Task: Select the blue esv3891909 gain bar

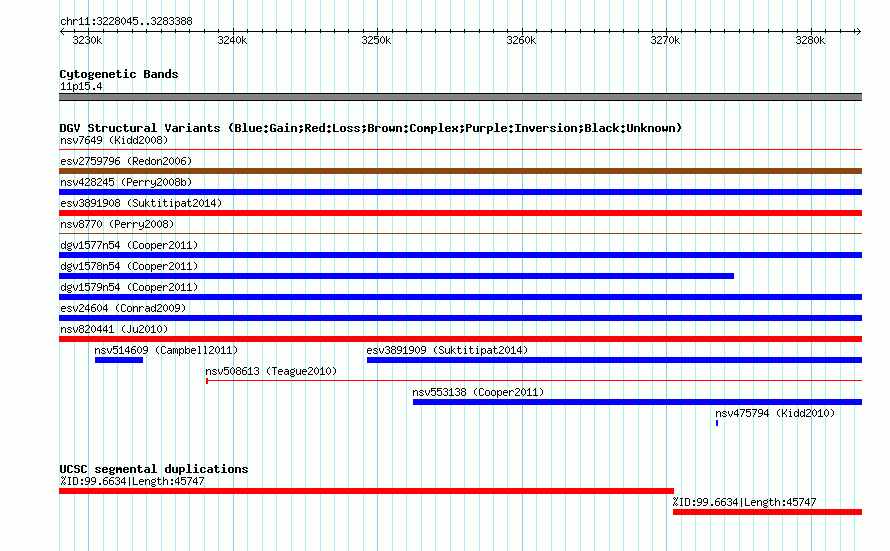Action: 614,360
